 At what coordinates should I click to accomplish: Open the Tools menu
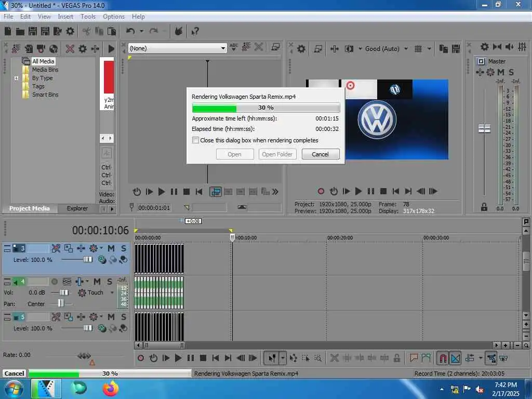[88, 17]
